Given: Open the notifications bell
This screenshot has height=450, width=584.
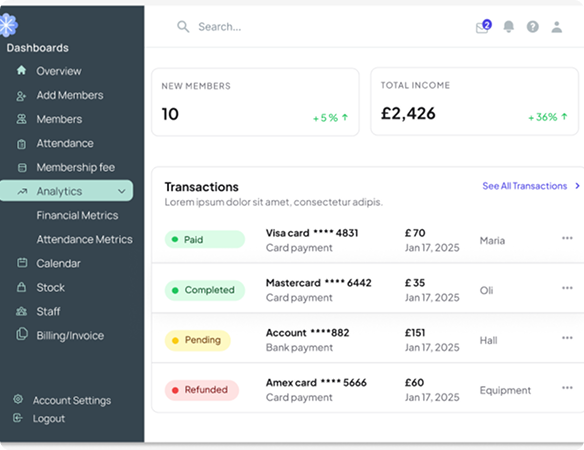Looking at the screenshot, I should (x=508, y=26).
